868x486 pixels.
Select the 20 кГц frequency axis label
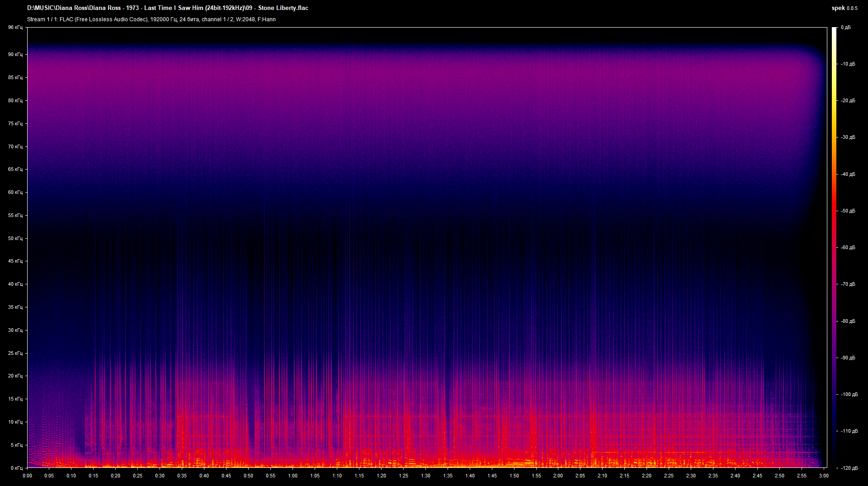tap(15, 376)
